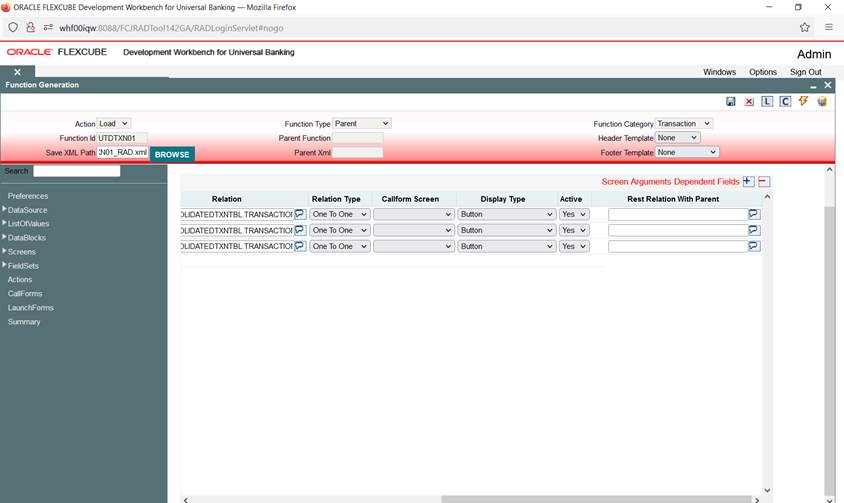Viewport: 844px width, 503px height.
Task: Open the Options menu
Action: click(x=763, y=72)
